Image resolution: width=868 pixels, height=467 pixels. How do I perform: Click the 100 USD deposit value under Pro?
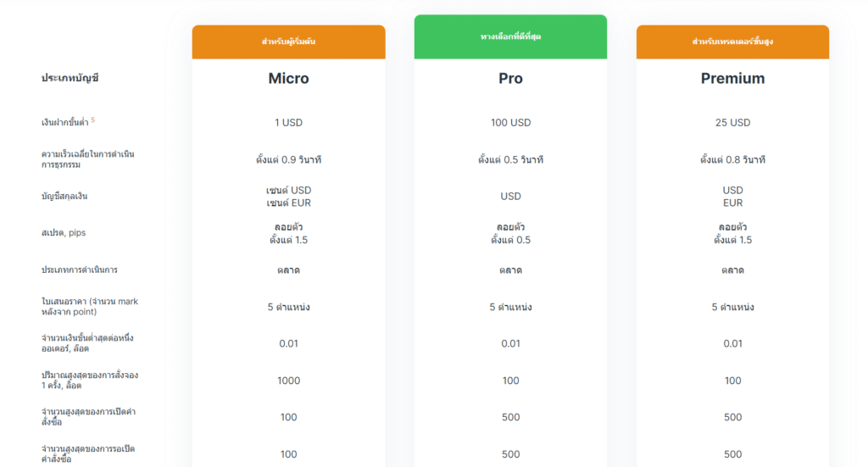pos(510,123)
